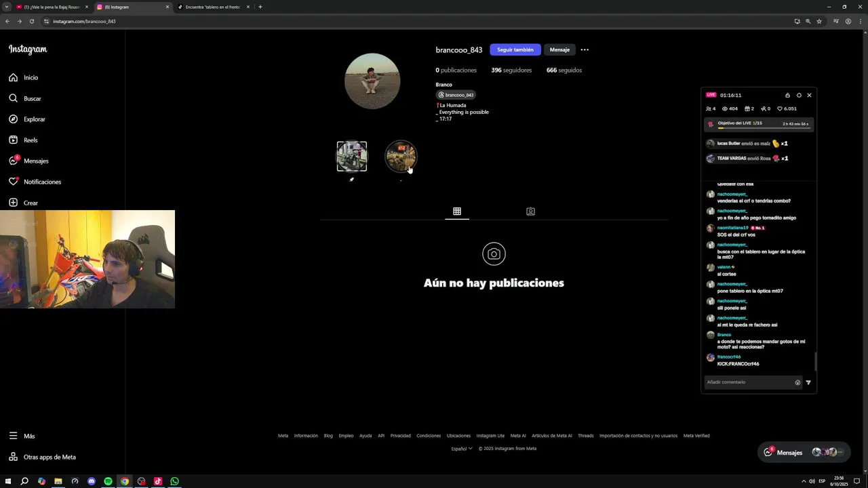The width and height of the screenshot is (868, 488).
Task: Open WhatsApp from the taskbar
Action: point(174,481)
